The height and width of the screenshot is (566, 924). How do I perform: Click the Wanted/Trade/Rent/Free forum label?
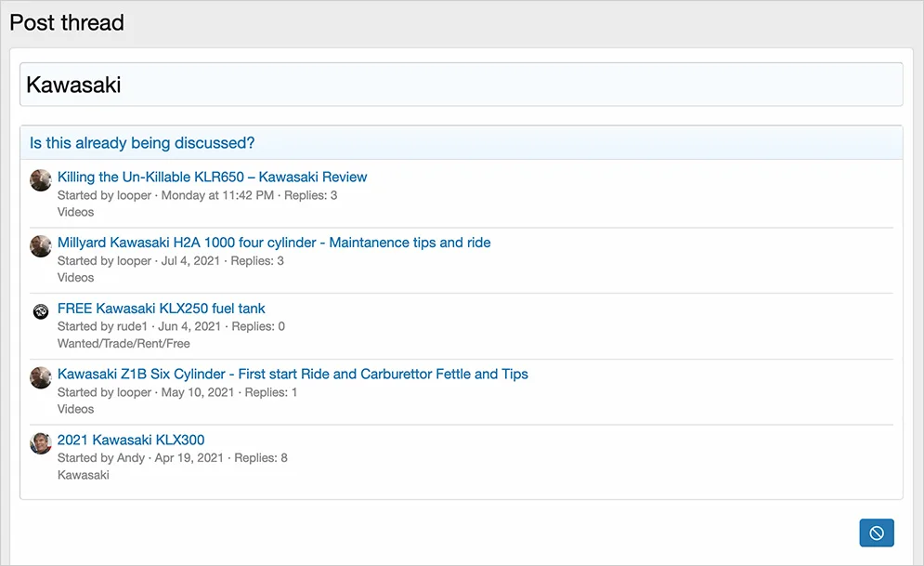coord(124,343)
